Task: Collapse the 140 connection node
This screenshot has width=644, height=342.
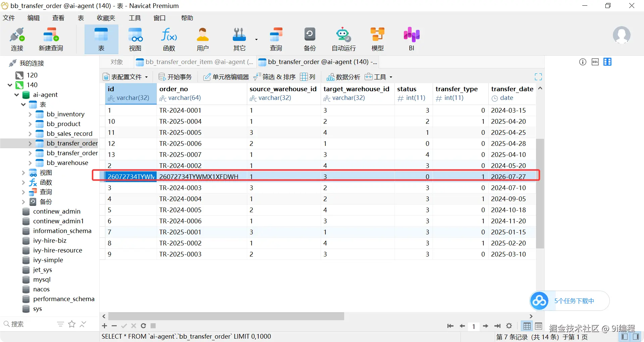Action: pyautogui.click(x=10, y=85)
